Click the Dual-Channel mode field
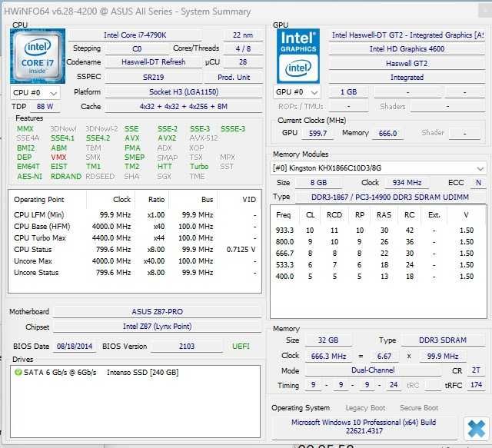The width and height of the screenshot is (492, 448). click(373, 370)
